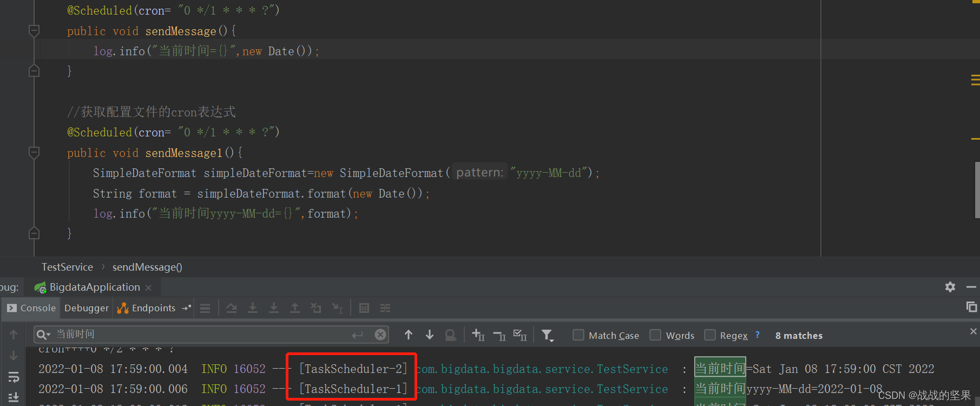Enable the Words checkbox
The height and width of the screenshot is (406, 980).
pos(655,335)
